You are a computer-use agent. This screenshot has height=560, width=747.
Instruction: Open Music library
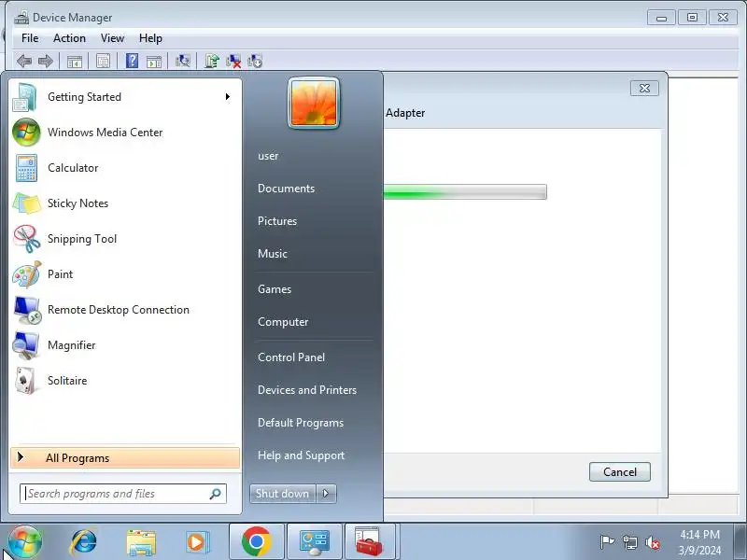tap(273, 254)
